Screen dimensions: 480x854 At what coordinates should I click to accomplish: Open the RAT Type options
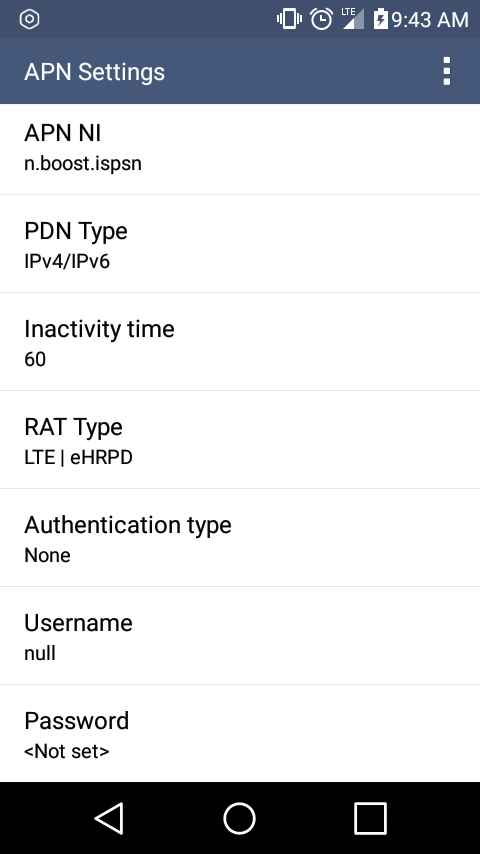click(x=240, y=440)
